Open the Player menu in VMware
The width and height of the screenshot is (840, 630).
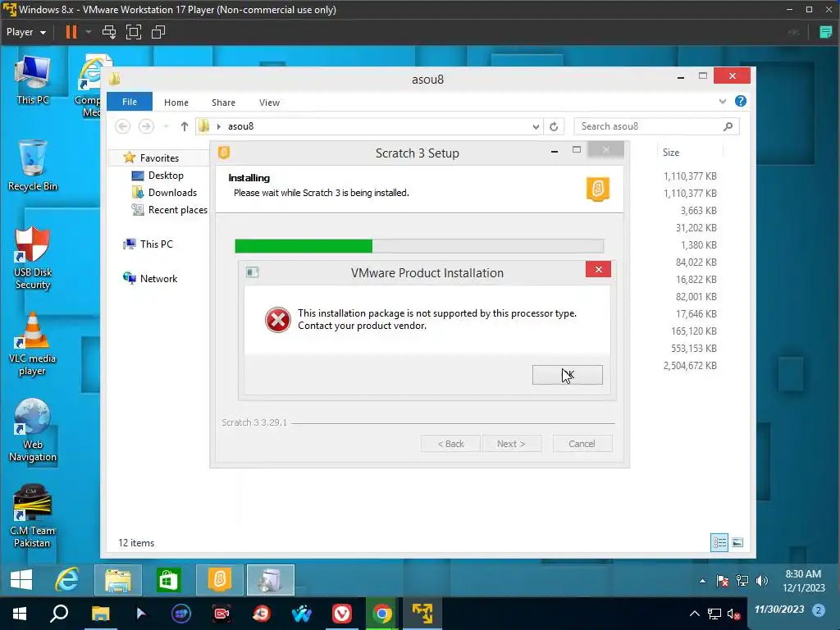point(25,32)
